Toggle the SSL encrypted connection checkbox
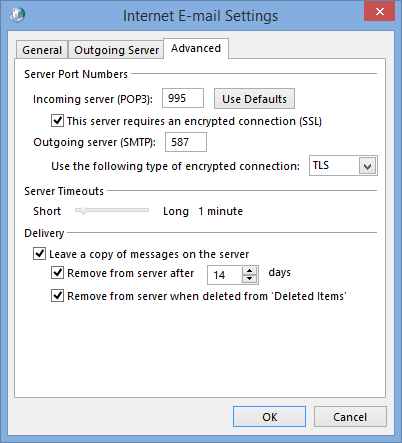The height and width of the screenshot is (443, 402). coord(57,120)
